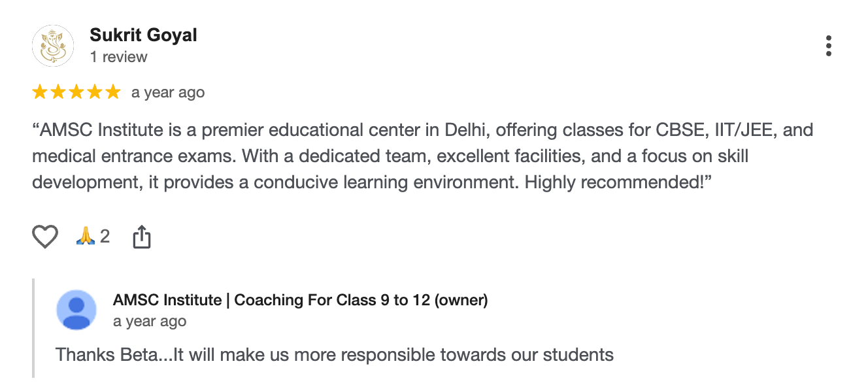Share the review using the share icon
This screenshot has height=387, width=868.
[x=142, y=237]
